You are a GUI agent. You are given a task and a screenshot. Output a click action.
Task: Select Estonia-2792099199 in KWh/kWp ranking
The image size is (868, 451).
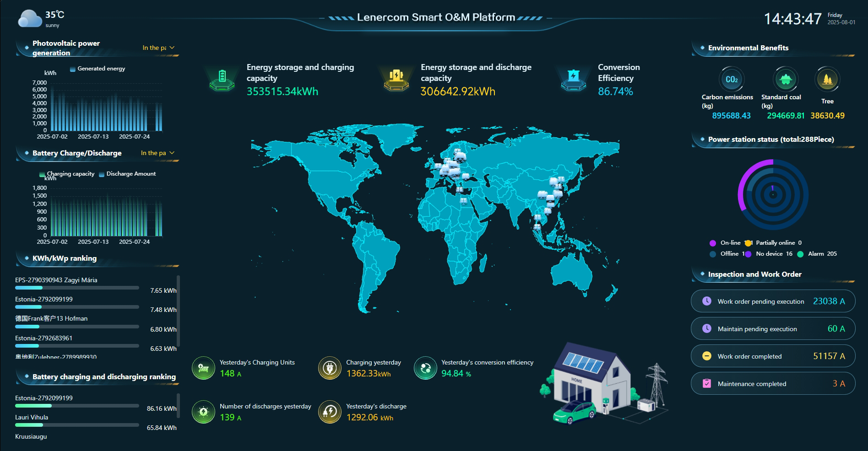tap(44, 299)
